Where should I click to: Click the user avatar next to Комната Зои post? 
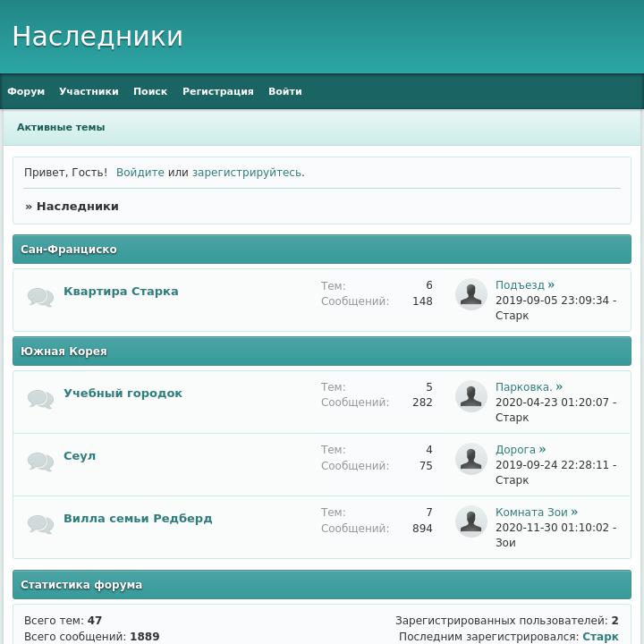click(471, 521)
